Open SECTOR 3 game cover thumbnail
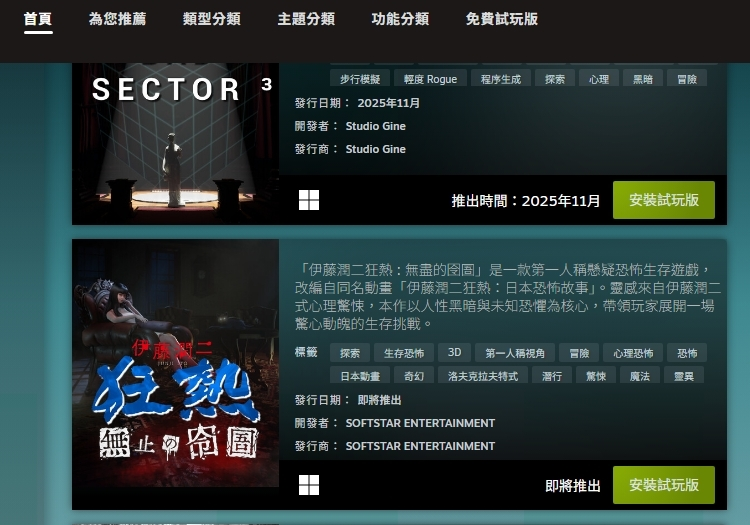This screenshot has width=750, height=525. coord(176,143)
